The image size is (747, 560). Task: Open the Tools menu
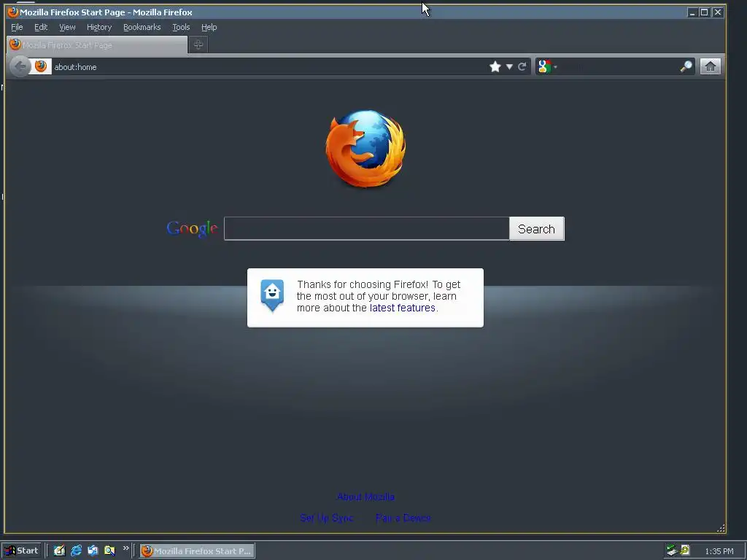(x=181, y=27)
